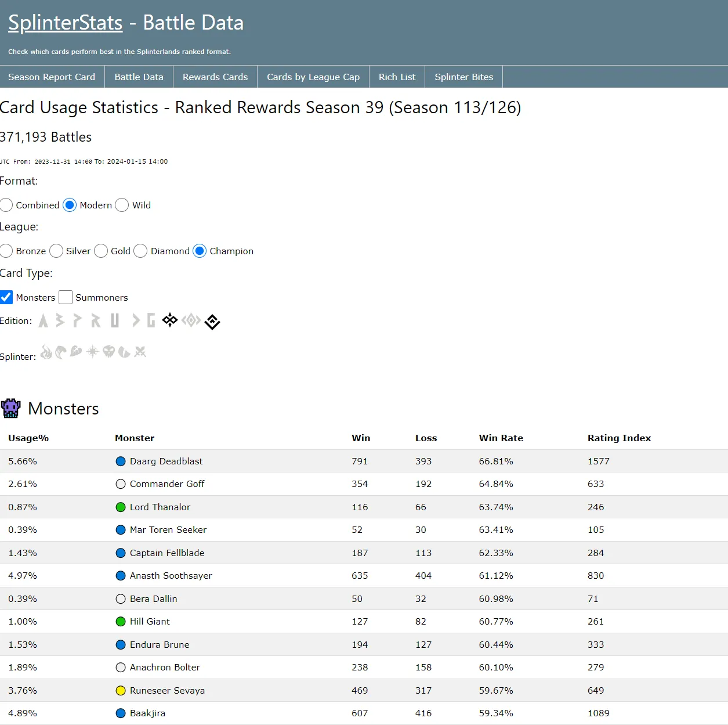The height and width of the screenshot is (725, 728).
Task: Click yellow dot next to Runeseer Sevaya
Action: click(x=121, y=691)
